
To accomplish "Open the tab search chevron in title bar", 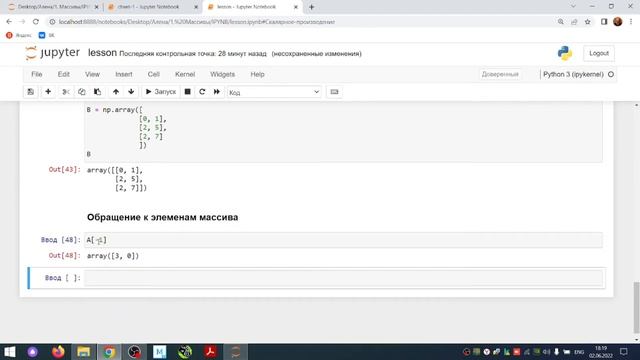I will coord(573,7).
